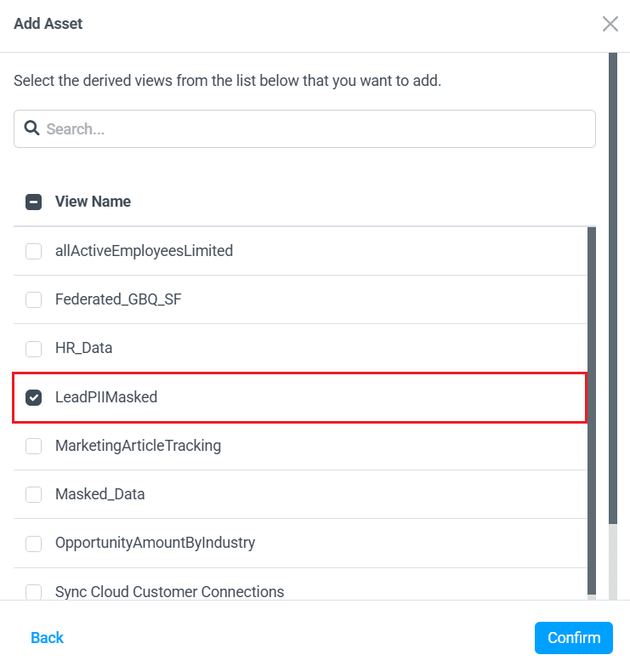
Task: Go Back to the previous step
Action: (x=47, y=638)
